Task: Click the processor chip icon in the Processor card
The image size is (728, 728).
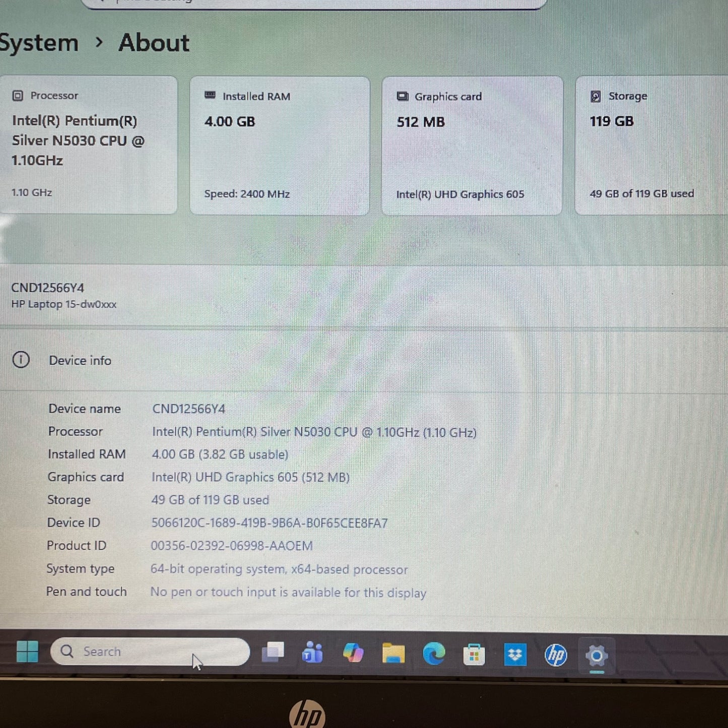Action: [18, 96]
